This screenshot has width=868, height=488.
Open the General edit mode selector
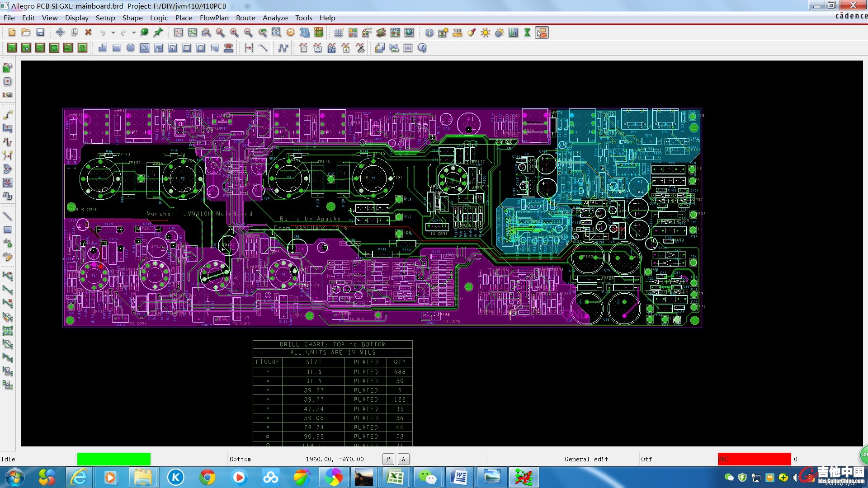coord(586,459)
